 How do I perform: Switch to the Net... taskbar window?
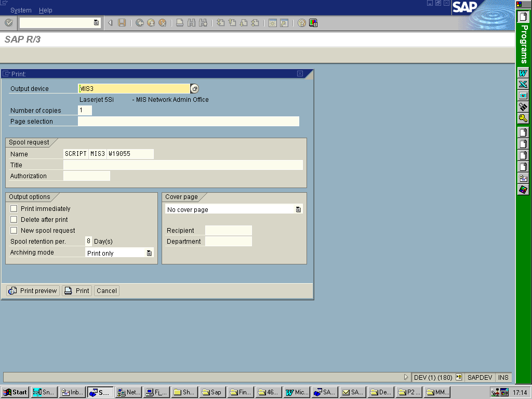128,392
